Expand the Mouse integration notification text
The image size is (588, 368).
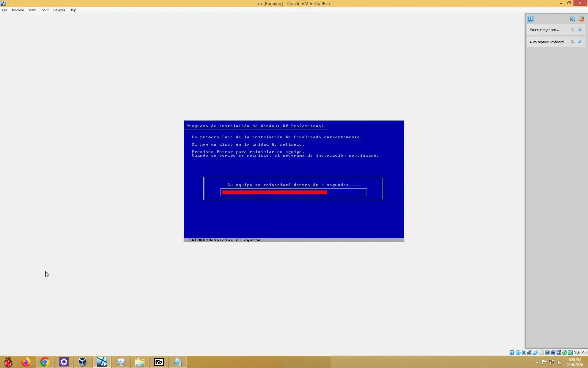pyautogui.click(x=545, y=30)
